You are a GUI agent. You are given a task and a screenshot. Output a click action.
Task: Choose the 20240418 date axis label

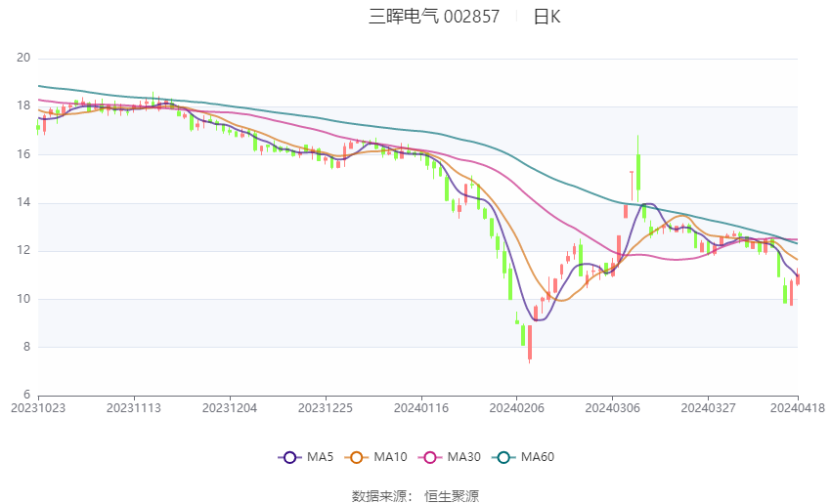pyautogui.click(x=798, y=408)
